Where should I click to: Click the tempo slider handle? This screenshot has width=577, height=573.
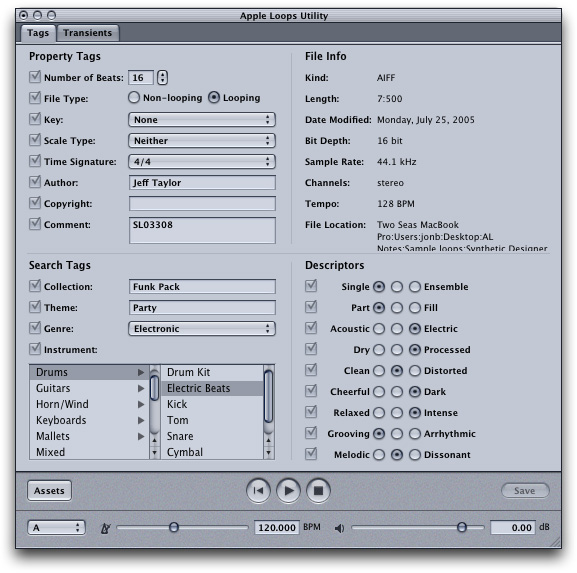174,527
